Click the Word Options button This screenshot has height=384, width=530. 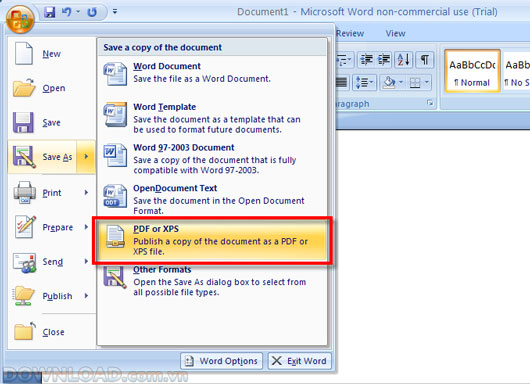[222, 361]
